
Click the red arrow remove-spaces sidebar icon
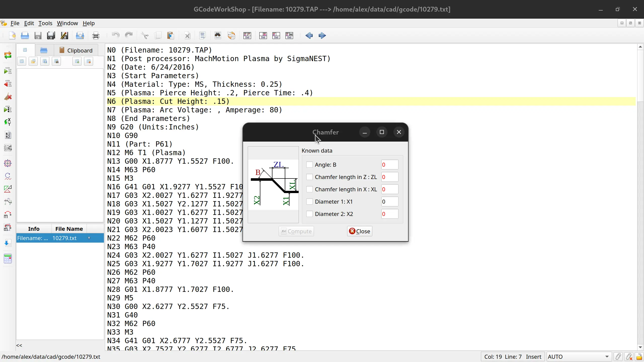[8, 84]
